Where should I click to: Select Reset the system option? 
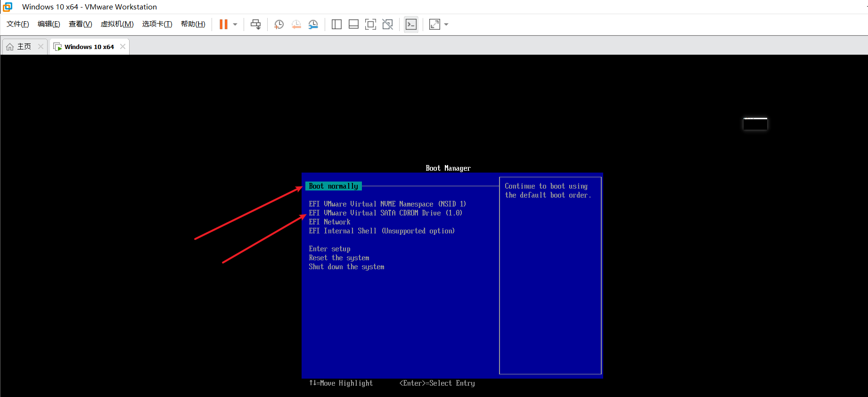click(x=339, y=258)
